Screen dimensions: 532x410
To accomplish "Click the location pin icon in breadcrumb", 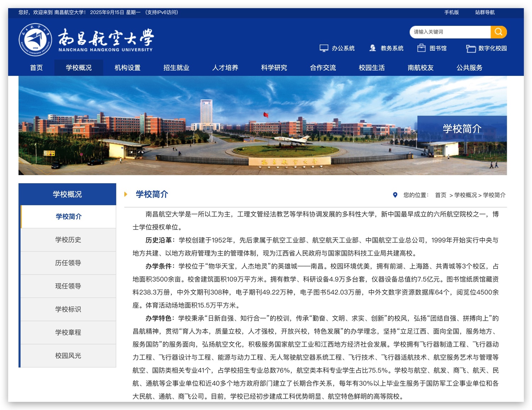I will coord(395,195).
